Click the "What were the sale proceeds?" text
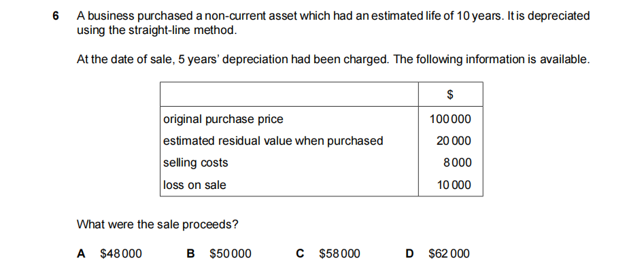The image size is (644, 280). [x=157, y=224]
